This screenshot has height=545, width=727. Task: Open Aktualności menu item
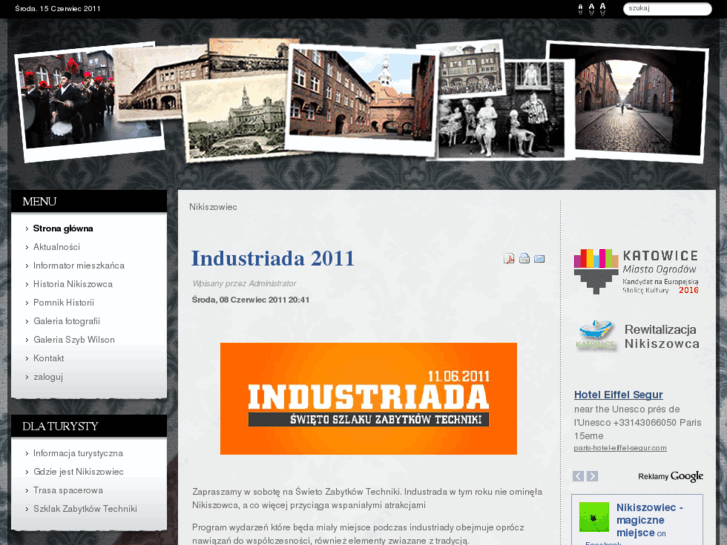coord(57,247)
